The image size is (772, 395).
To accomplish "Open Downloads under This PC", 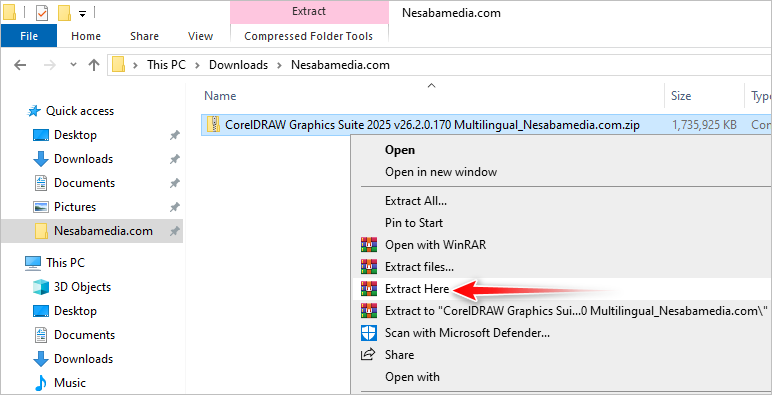I will click(84, 359).
